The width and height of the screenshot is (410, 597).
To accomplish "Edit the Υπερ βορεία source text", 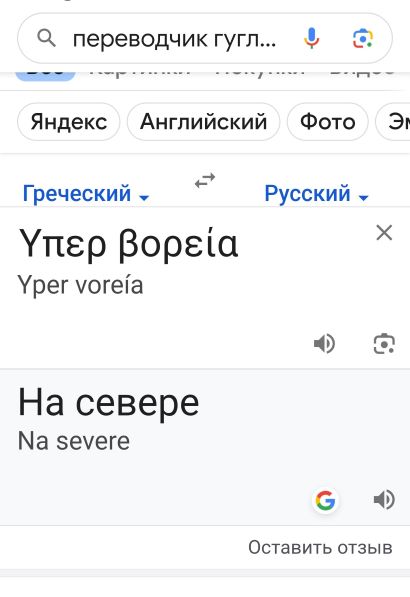I will click(x=128, y=244).
